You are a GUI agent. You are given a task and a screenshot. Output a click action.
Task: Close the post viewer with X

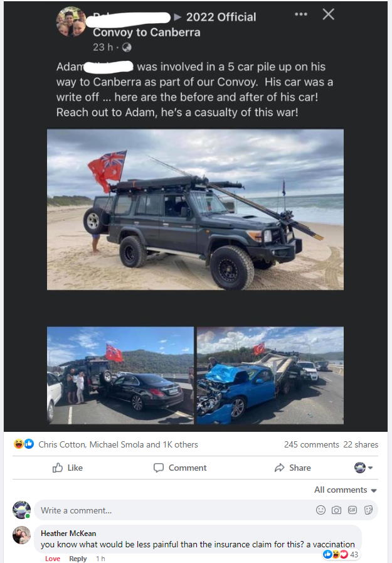tap(328, 14)
